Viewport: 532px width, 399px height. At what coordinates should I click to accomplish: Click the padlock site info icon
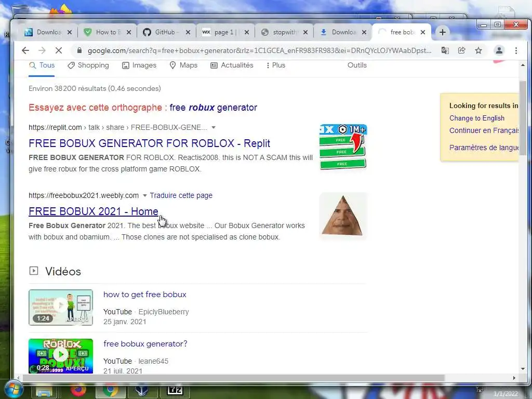pos(79,50)
